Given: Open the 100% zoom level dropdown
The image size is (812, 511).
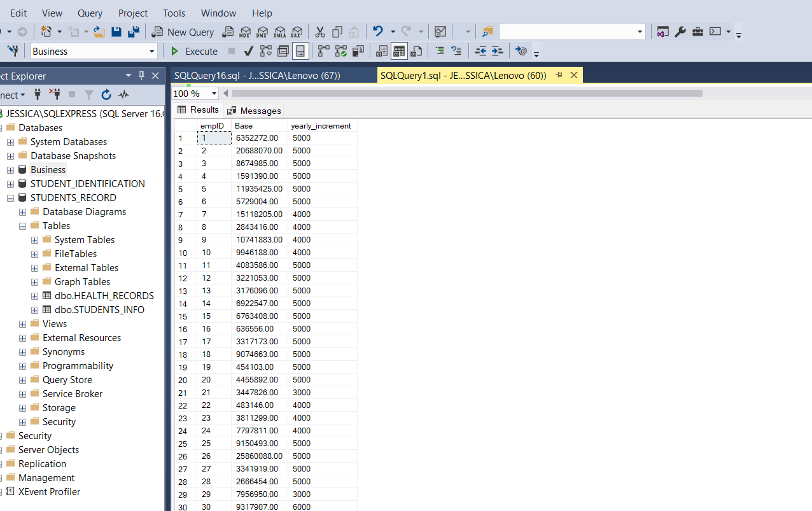Looking at the screenshot, I should pos(213,94).
